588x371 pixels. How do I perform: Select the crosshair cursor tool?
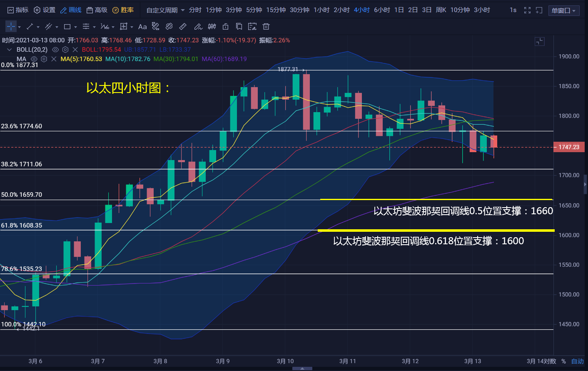[x=11, y=27]
